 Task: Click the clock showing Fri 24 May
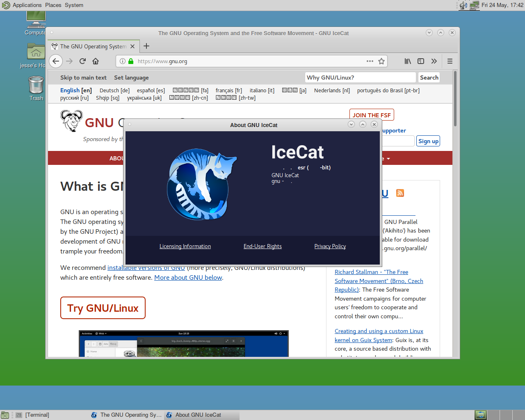[x=502, y=5]
